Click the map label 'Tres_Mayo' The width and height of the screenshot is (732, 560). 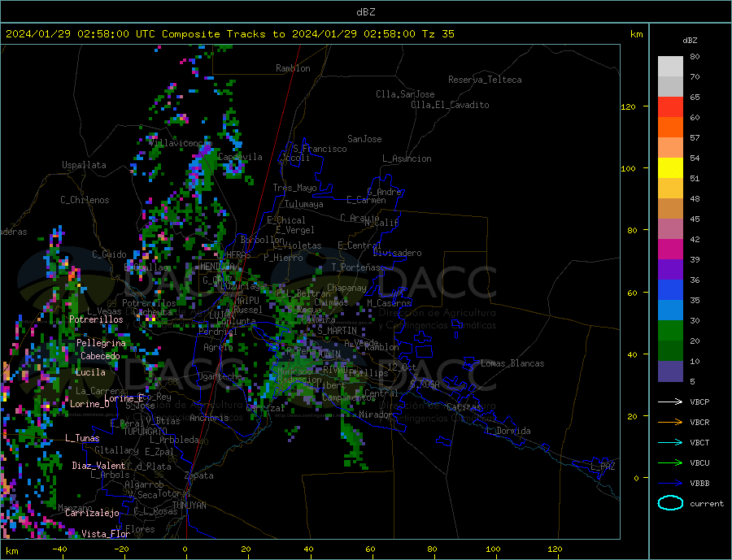pyautogui.click(x=294, y=188)
